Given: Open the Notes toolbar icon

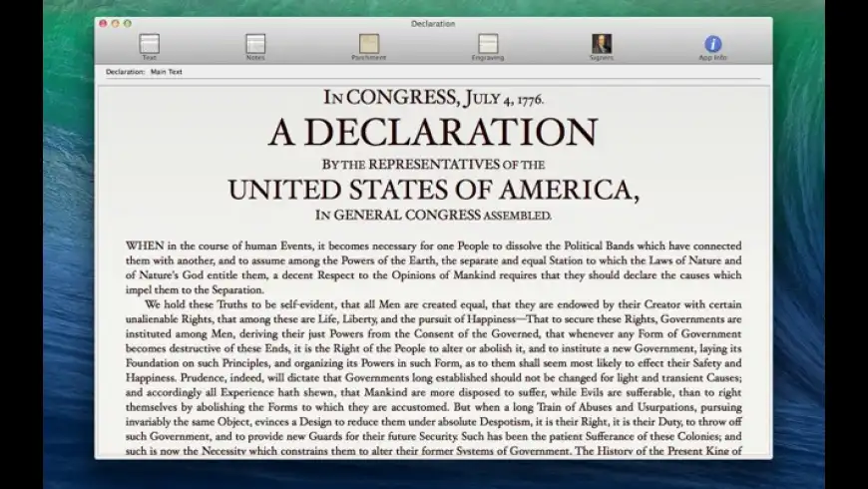Looking at the screenshot, I should point(255,44).
